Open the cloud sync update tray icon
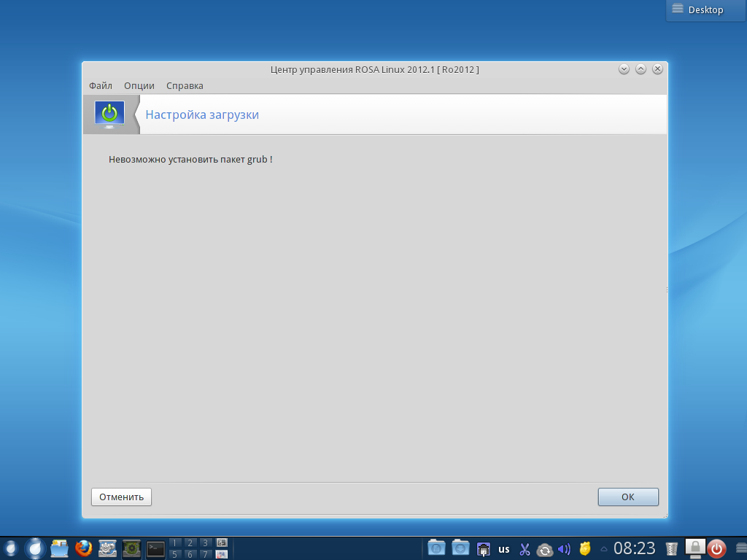This screenshot has height=560, width=747. [x=544, y=550]
